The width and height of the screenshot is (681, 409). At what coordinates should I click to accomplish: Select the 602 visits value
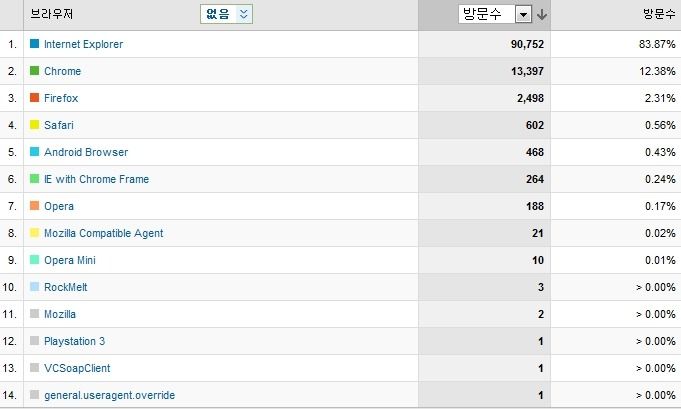(x=535, y=125)
